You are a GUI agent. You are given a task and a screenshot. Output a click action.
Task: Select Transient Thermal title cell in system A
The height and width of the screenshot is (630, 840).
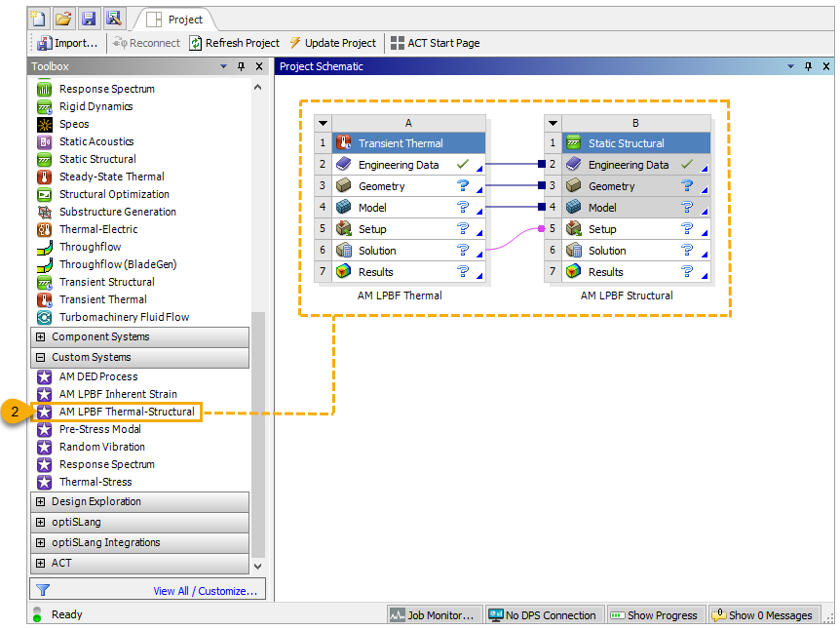(408, 143)
